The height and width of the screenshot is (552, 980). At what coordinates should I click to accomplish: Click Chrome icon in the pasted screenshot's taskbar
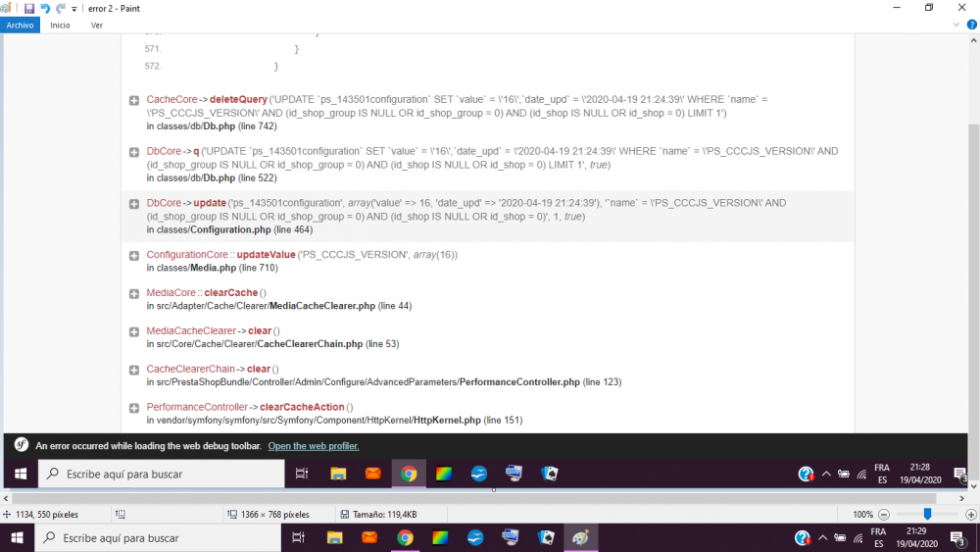point(409,474)
